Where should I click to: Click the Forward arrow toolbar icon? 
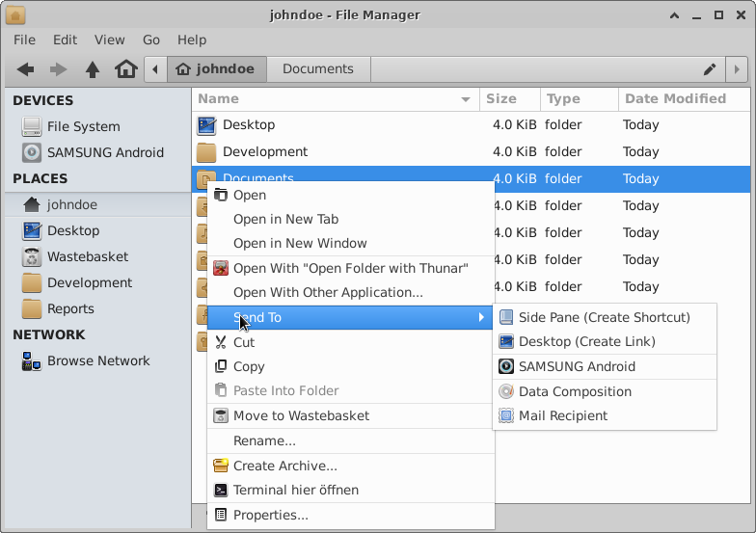click(58, 69)
